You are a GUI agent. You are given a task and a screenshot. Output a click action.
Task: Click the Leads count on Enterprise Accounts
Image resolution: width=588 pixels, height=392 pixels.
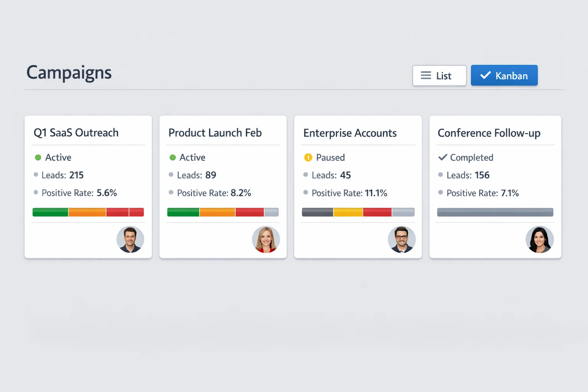[345, 175]
